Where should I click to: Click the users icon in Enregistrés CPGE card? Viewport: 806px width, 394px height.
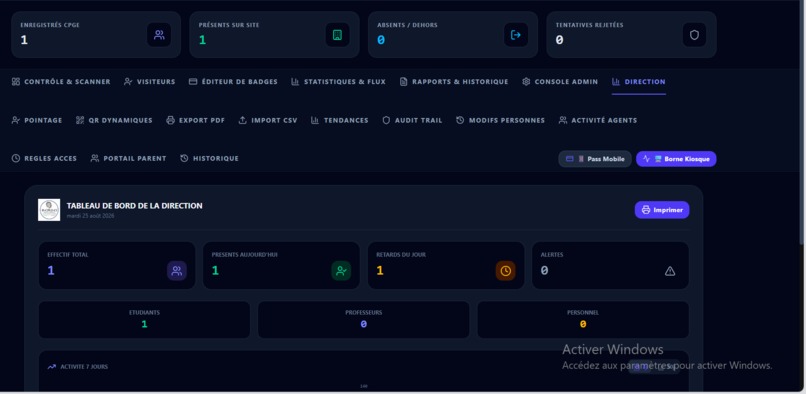click(159, 35)
